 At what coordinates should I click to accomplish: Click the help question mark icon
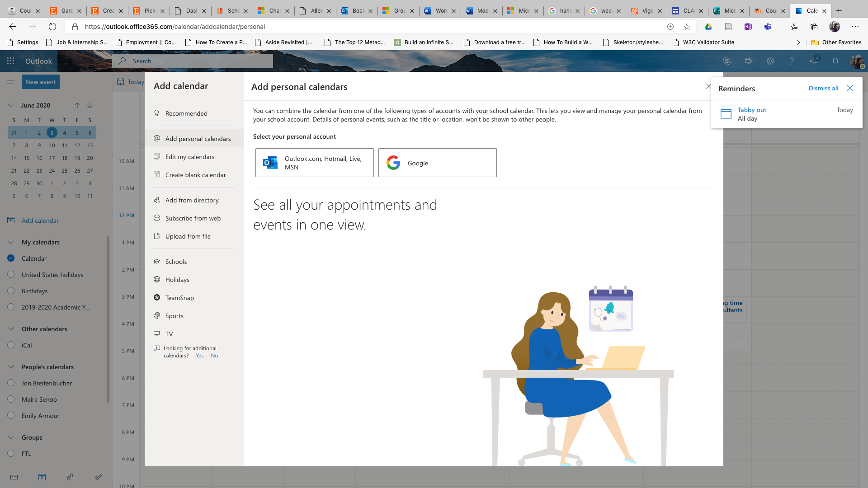point(792,61)
